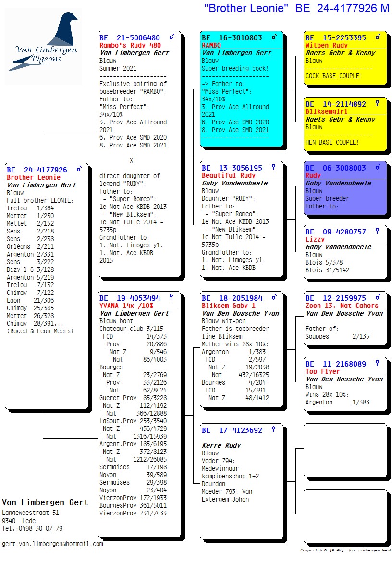Click male symbol beside BE 12-2159975
The width and height of the screenshot is (392, 563).
coord(378,298)
